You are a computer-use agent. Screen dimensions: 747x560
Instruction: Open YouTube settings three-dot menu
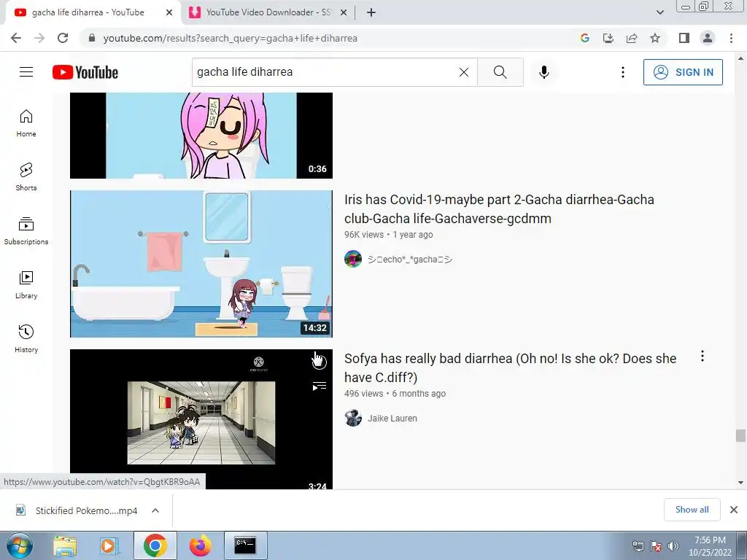click(623, 72)
